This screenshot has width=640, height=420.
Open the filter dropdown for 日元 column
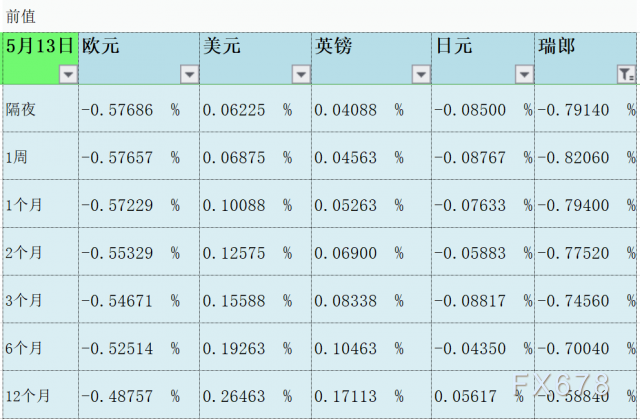click(524, 75)
